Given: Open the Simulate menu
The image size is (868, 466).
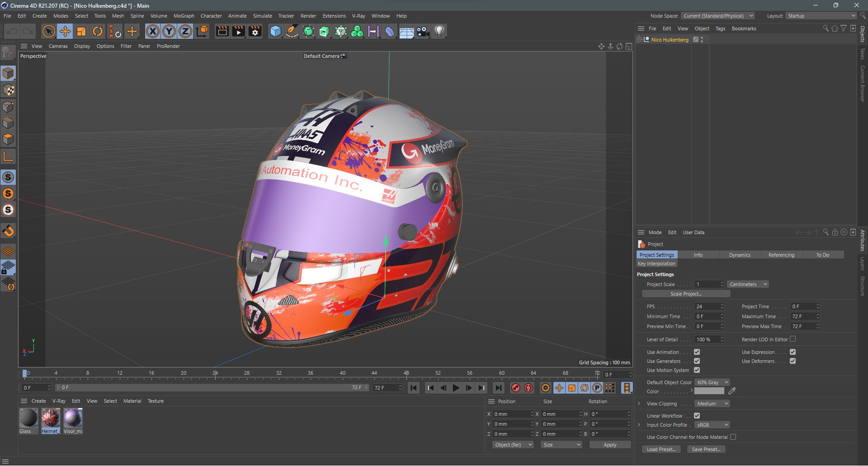Looking at the screenshot, I should click(x=262, y=16).
